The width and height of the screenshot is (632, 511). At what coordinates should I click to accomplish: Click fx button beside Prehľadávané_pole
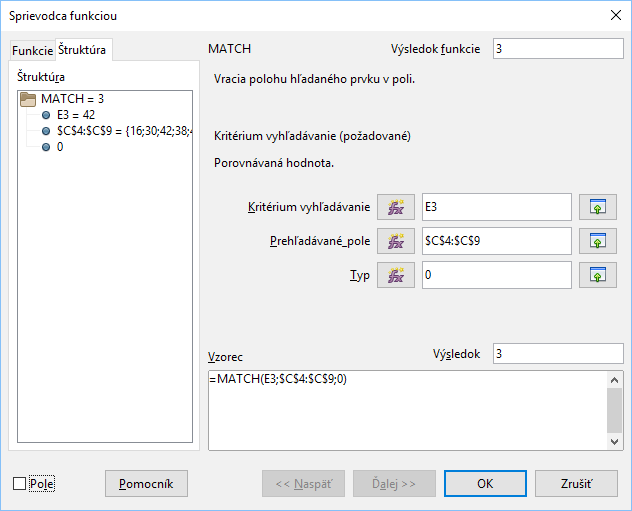(395, 241)
